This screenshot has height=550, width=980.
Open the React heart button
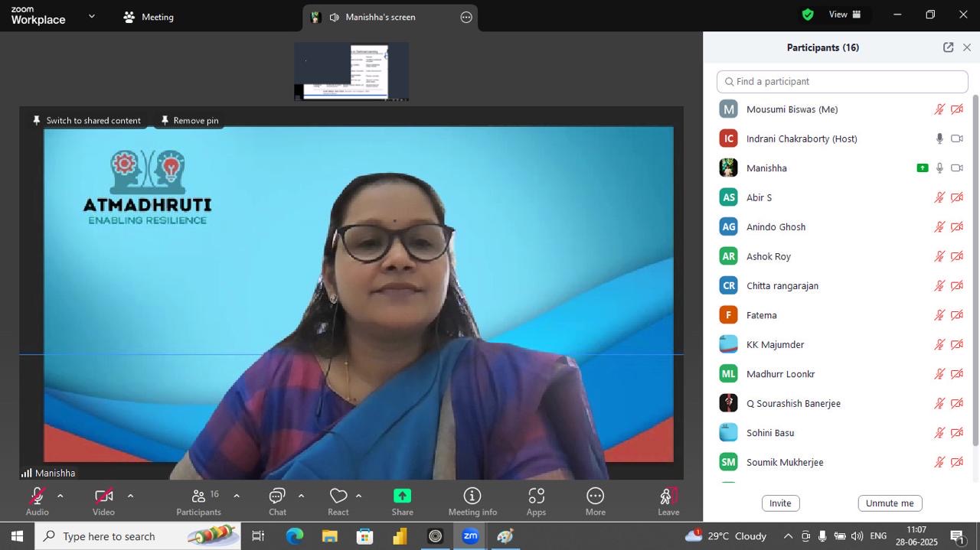point(338,501)
